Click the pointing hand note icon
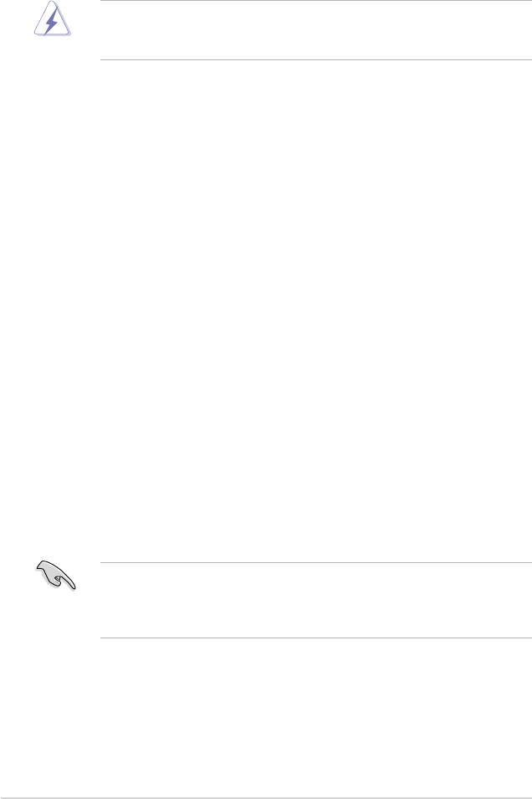Image resolution: width=532 pixels, height=799 pixels. tap(56, 576)
